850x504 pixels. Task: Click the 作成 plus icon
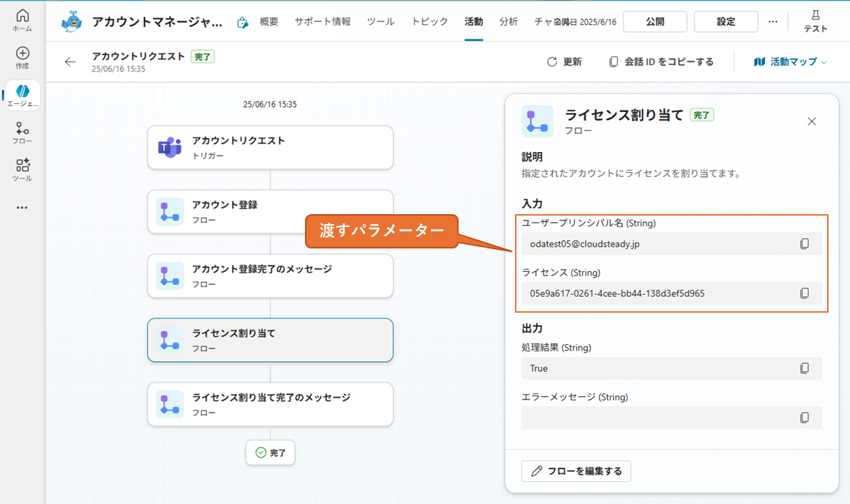(22, 53)
